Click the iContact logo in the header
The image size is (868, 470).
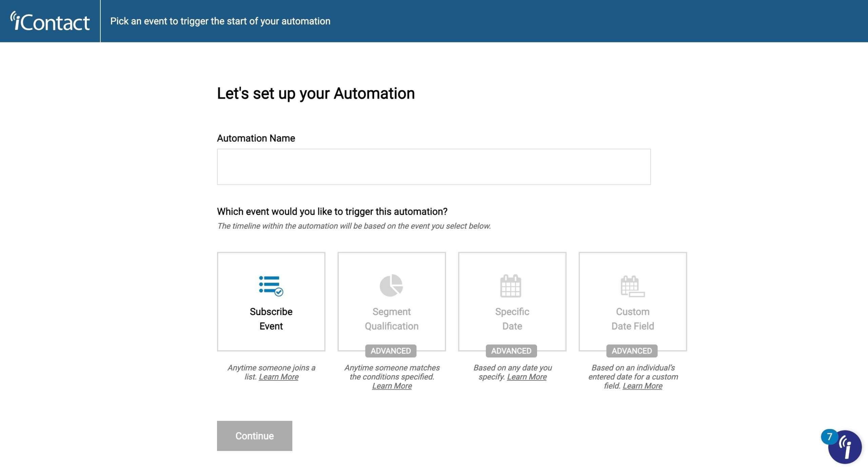[51, 21]
